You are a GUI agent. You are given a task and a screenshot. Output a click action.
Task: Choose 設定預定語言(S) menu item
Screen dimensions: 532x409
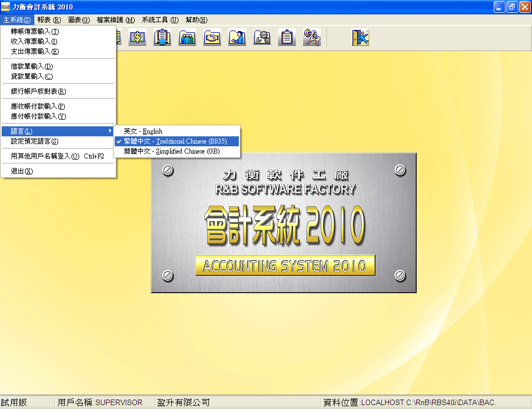point(58,141)
